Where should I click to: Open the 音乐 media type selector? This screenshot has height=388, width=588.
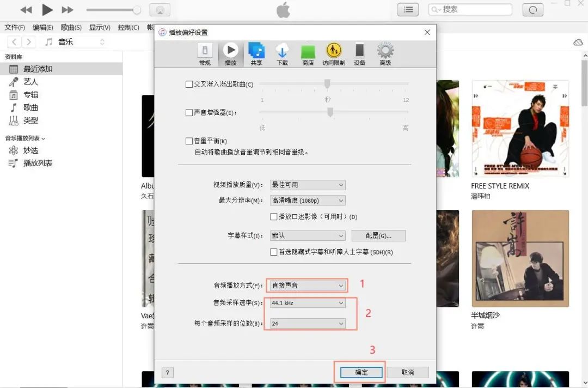pos(75,42)
